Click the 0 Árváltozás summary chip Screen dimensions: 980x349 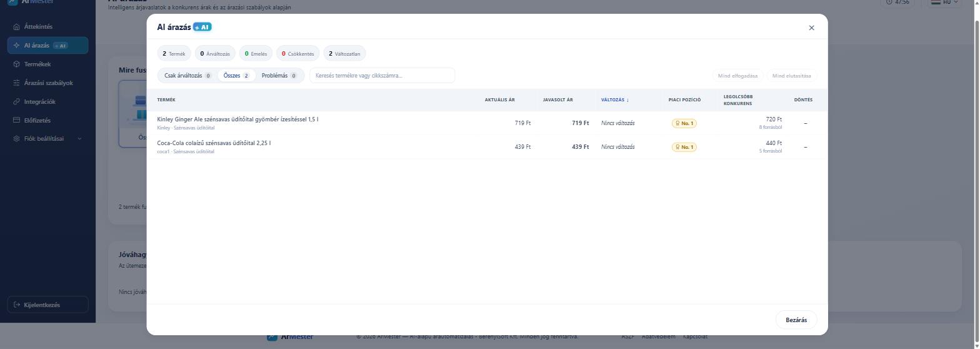215,54
